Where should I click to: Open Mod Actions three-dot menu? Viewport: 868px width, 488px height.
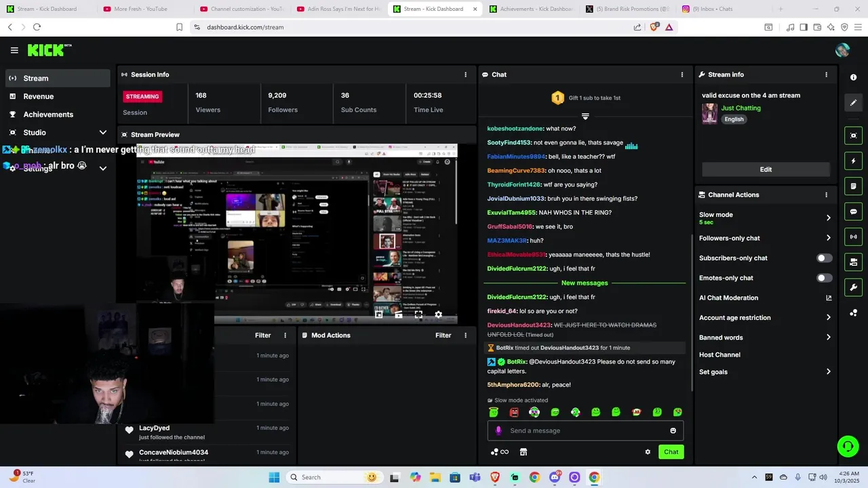465,335
